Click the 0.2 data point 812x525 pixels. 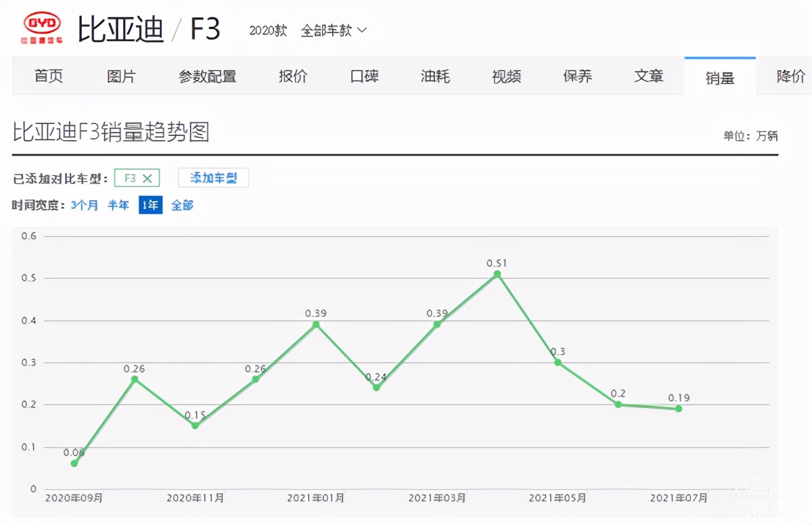pyautogui.click(x=618, y=405)
